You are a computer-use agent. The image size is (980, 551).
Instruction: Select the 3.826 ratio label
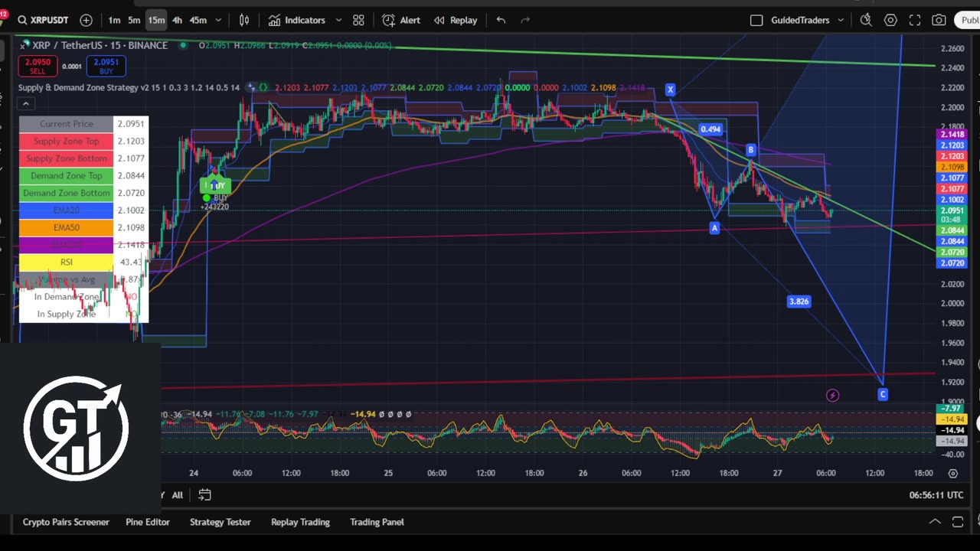click(799, 302)
